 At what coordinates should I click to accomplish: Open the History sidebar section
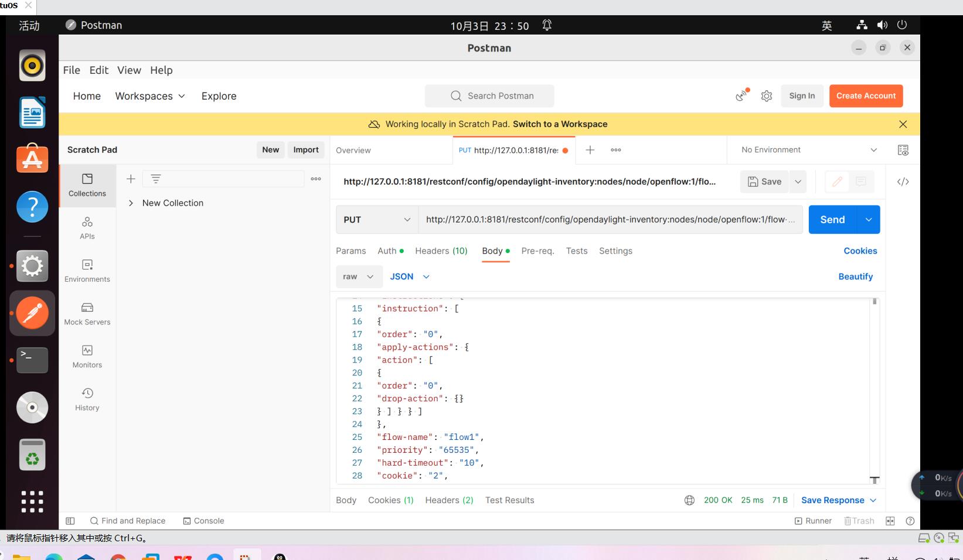pyautogui.click(x=87, y=399)
